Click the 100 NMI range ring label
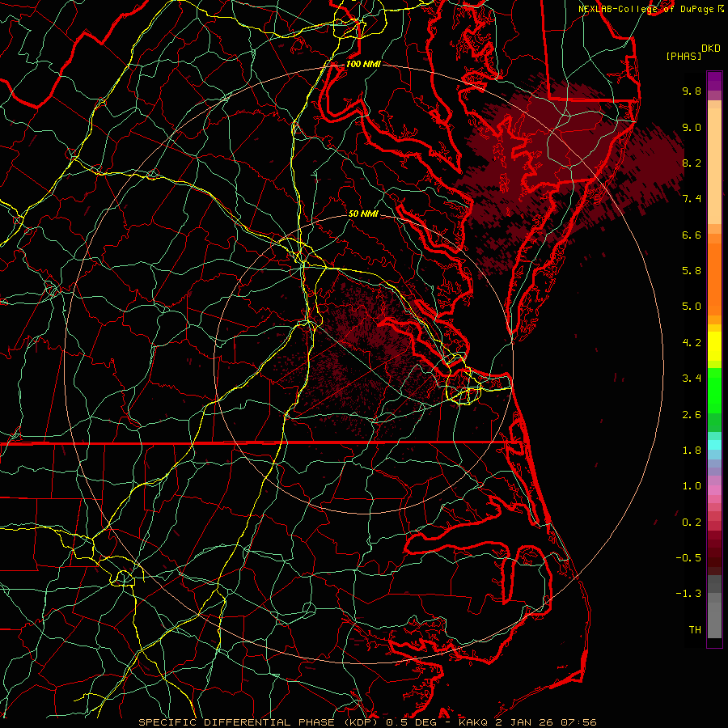Screen dimensions: 728x728 coord(363,64)
